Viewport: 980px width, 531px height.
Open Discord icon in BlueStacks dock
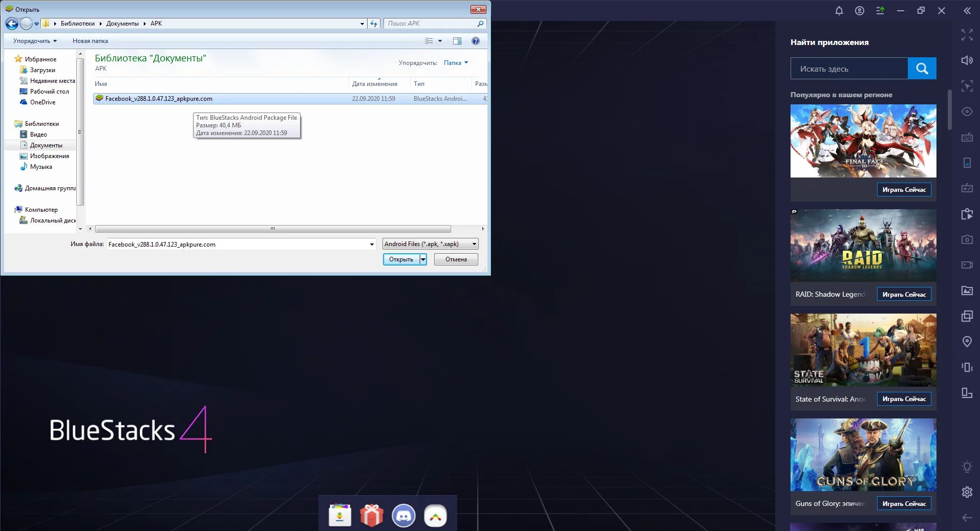point(403,516)
